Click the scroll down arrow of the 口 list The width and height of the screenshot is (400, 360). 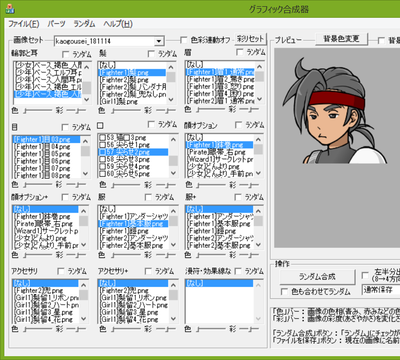click(173, 173)
